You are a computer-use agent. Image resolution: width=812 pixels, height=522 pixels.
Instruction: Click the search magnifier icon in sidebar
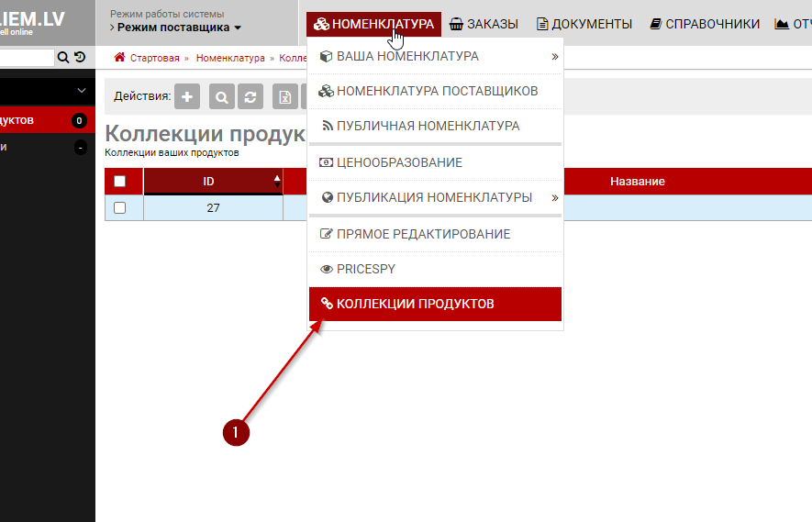pos(63,57)
